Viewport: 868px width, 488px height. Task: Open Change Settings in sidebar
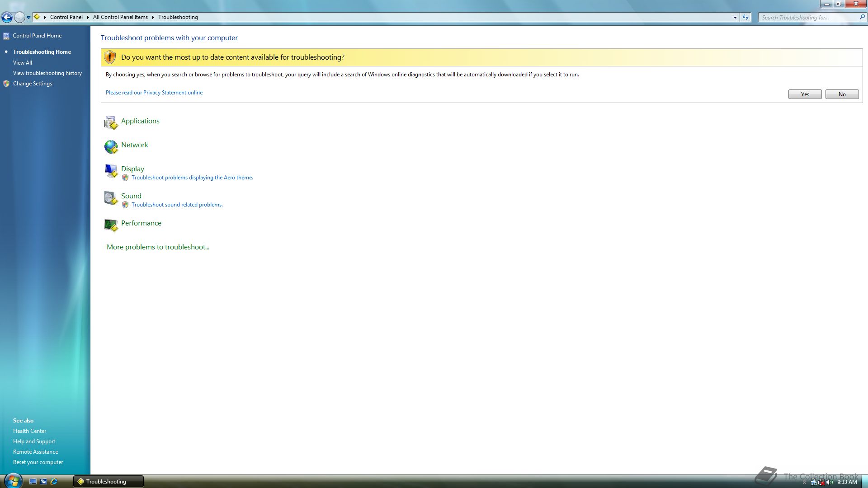[33, 84]
